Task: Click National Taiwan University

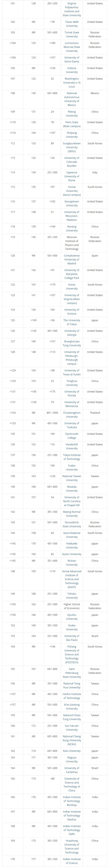Action: 72,478
